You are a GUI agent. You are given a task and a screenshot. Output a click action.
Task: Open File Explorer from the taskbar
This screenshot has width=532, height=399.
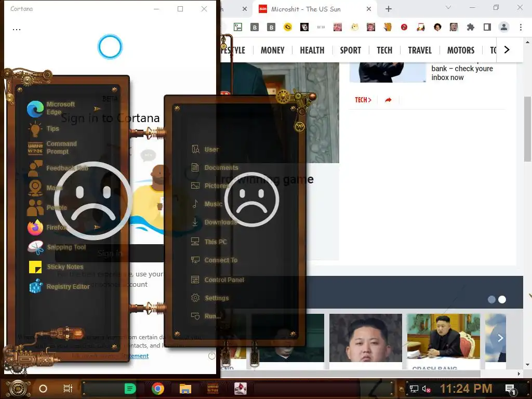[x=185, y=389]
